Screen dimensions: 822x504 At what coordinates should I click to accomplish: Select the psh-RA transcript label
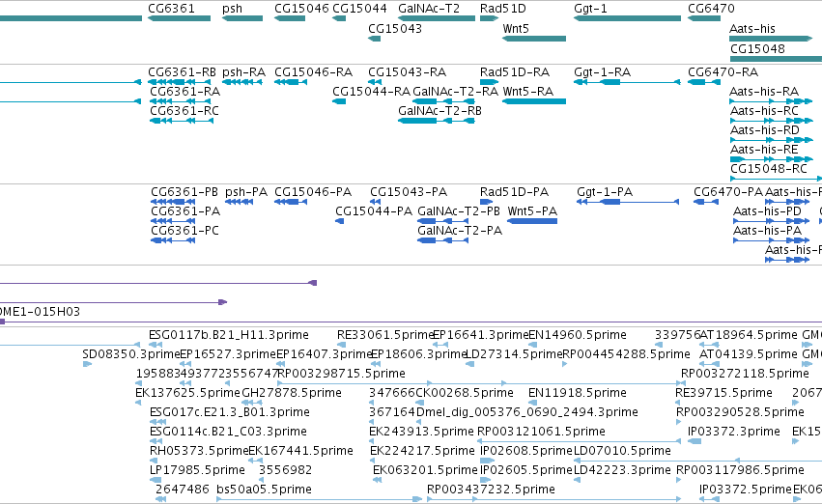pyautogui.click(x=243, y=71)
